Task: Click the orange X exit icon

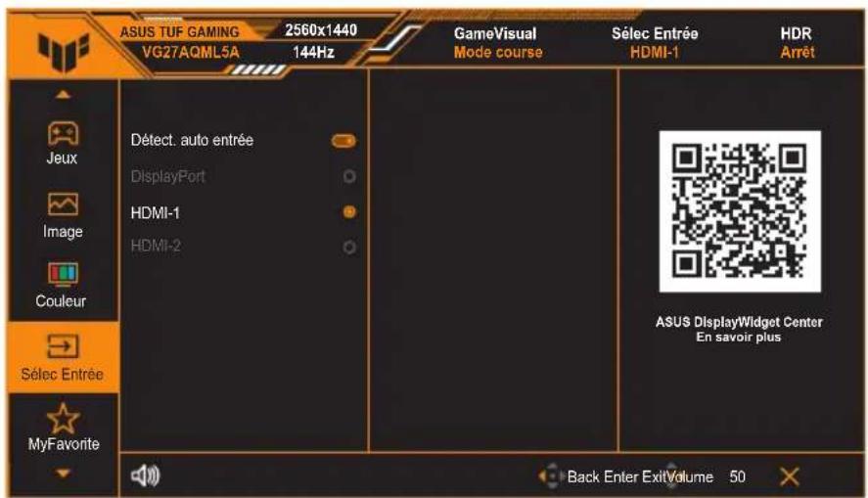Action: point(789,476)
